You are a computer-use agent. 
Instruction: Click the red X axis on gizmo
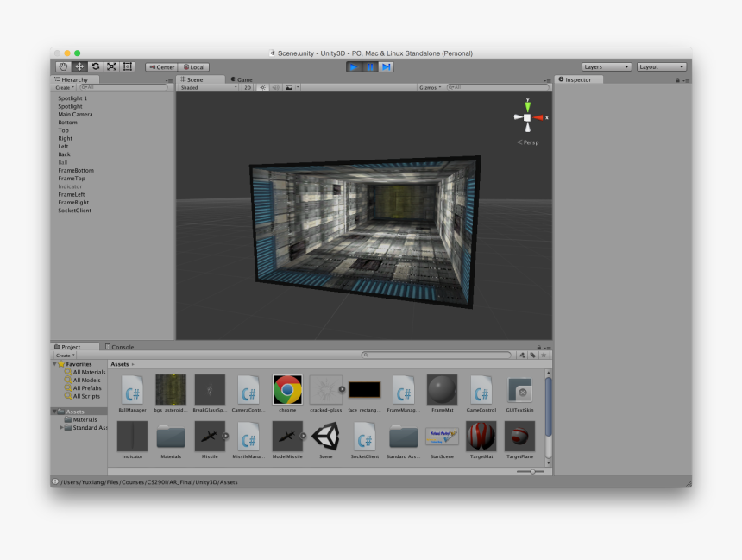539,117
